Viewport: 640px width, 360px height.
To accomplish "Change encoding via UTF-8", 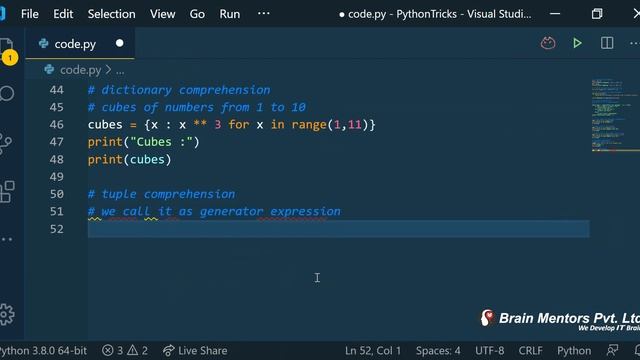I will pyautogui.click(x=489, y=351).
